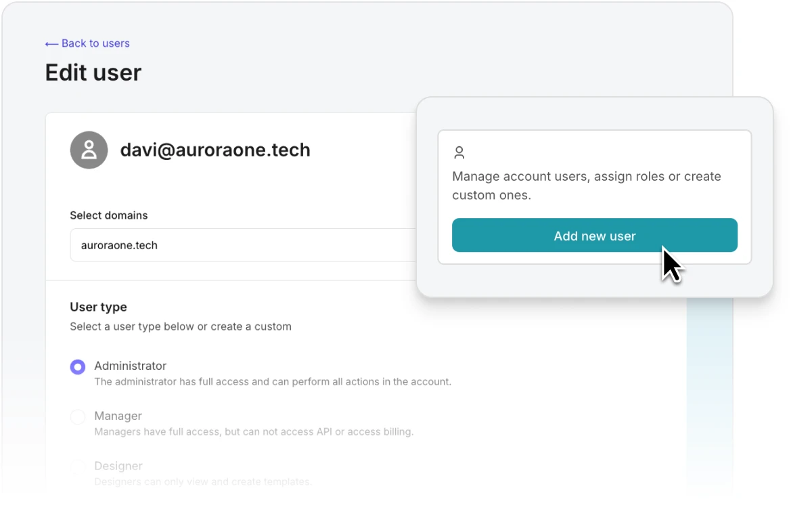The image size is (812, 512).
Task: Choose the Manager user type radio
Action: [78, 417]
